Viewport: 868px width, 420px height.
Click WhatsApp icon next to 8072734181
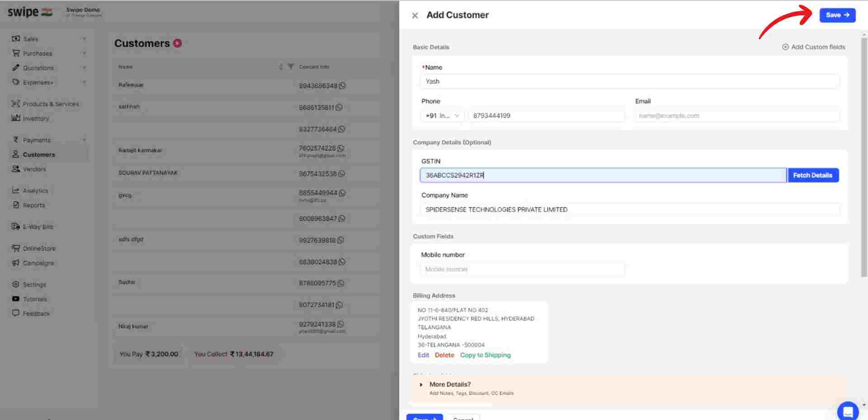point(339,305)
